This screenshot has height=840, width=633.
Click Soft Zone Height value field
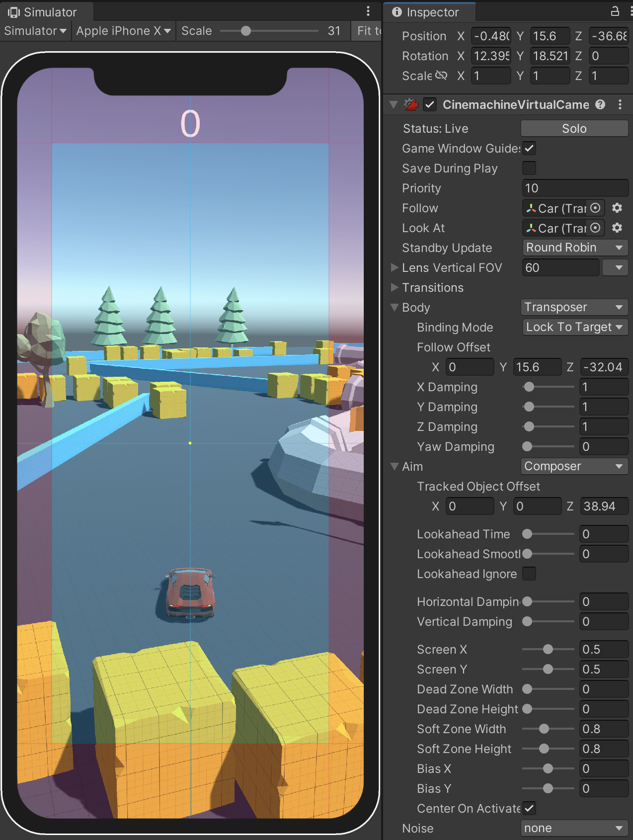click(604, 749)
